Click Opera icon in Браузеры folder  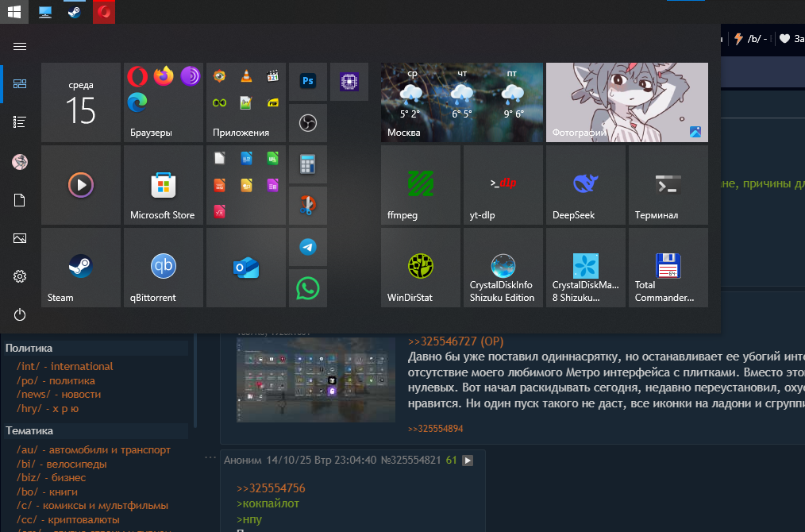pos(137,76)
